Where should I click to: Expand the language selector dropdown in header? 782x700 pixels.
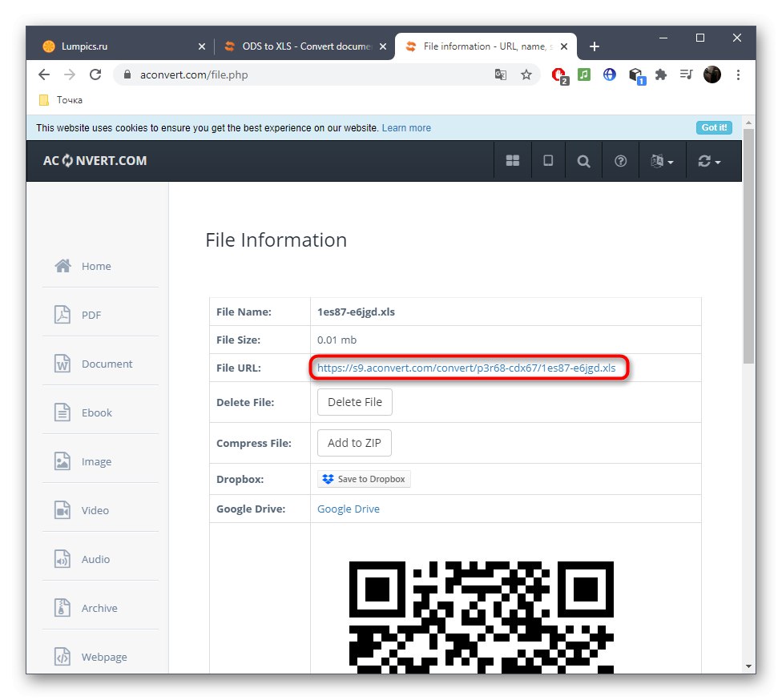point(663,160)
